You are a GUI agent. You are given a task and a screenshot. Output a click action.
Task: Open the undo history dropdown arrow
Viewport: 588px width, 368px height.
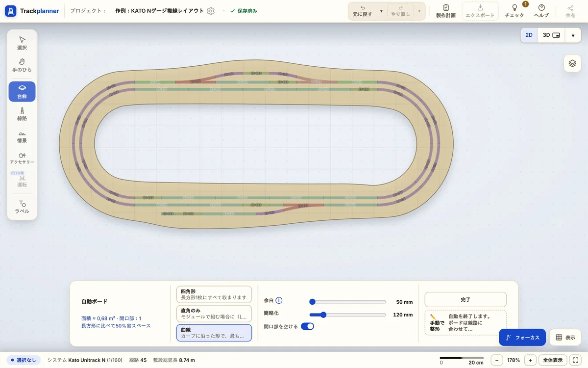(381, 11)
